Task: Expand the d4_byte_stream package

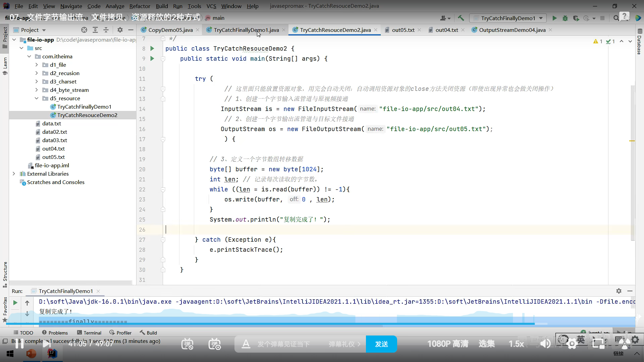Action: (37, 90)
